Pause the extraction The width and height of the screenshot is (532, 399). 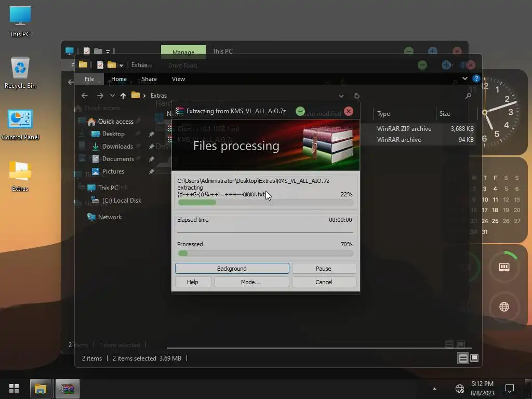(324, 269)
